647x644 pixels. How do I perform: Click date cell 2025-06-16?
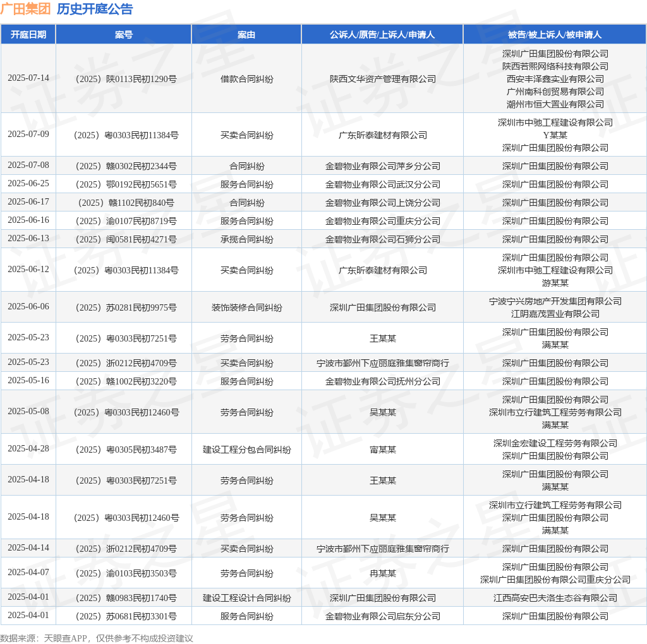point(28,220)
